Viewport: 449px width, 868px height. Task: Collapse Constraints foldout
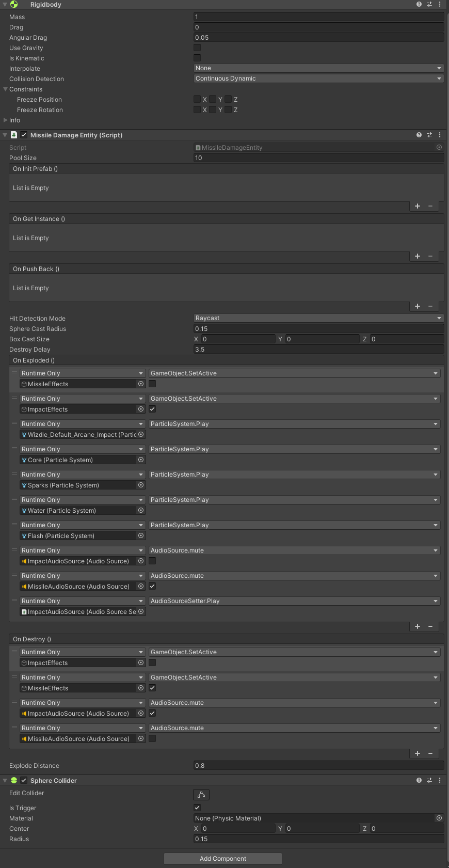(x=5, y=89)
